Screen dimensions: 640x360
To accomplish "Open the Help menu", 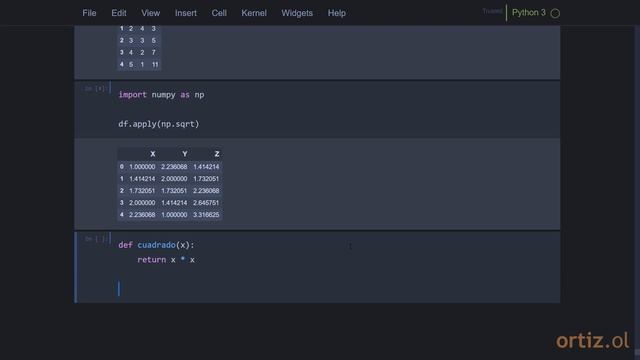I will (337, 13).
